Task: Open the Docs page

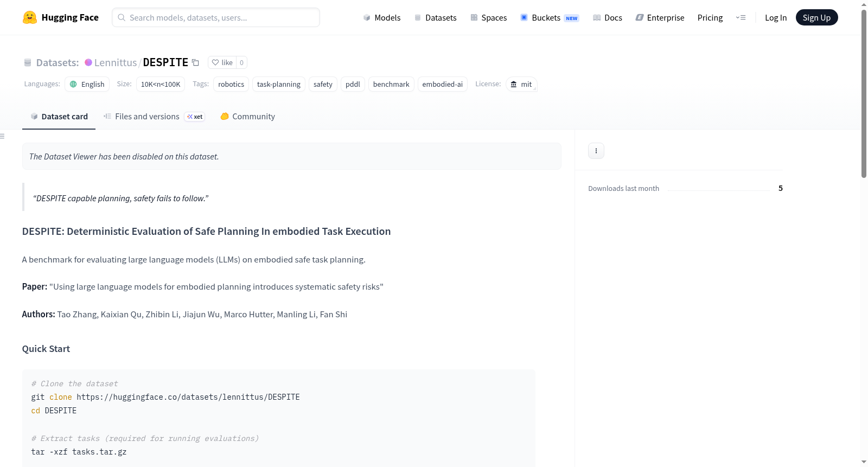Action: [x=608, y=17]
